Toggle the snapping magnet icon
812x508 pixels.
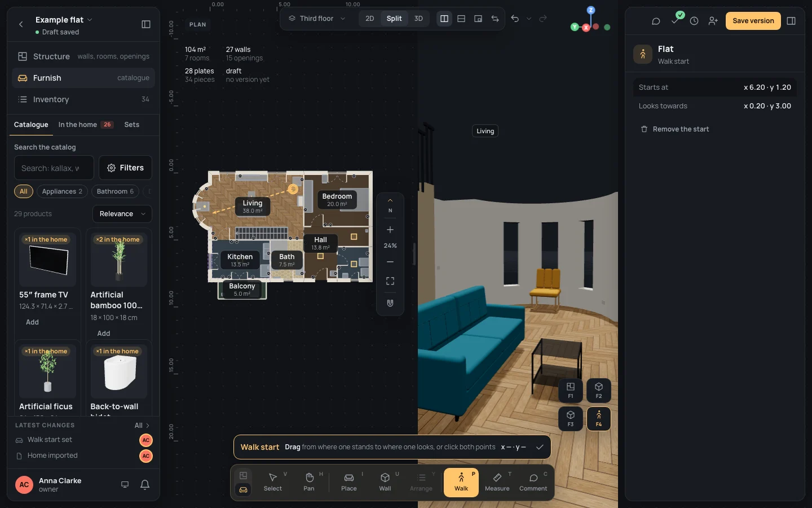point(390,303)
